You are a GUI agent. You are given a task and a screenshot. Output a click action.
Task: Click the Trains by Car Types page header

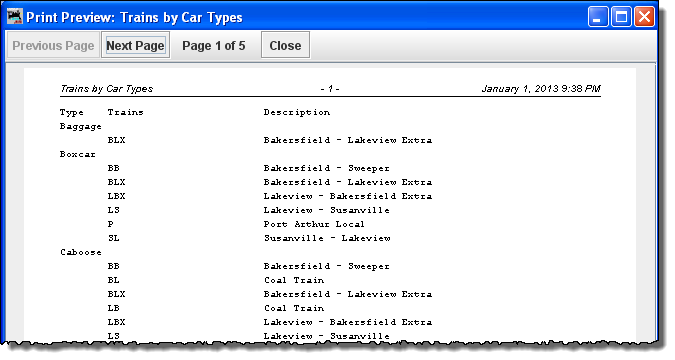coord(106,89)
